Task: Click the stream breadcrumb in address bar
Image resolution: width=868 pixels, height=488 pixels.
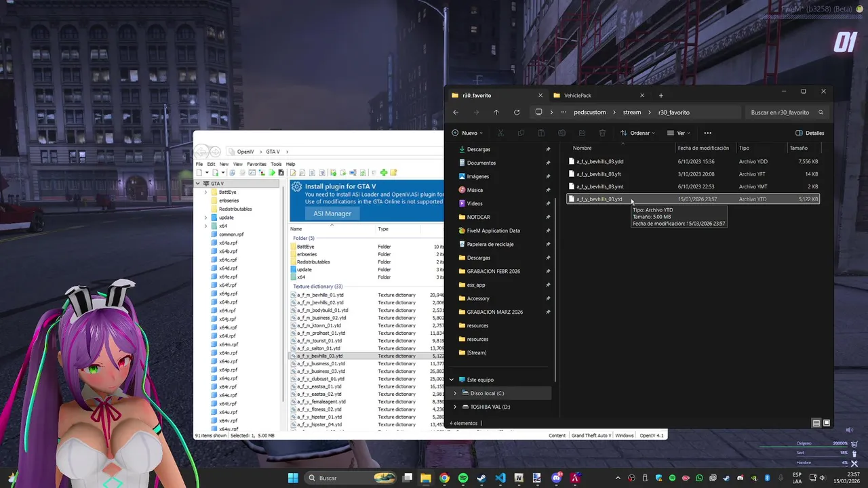Action: pyautogui.click(x=632, y=113)
